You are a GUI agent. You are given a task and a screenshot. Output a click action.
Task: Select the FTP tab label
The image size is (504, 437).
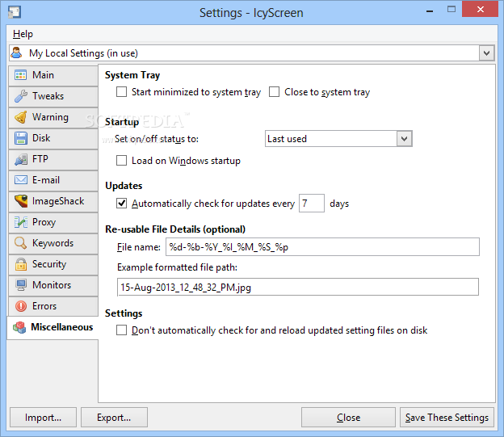click(40, 159)
